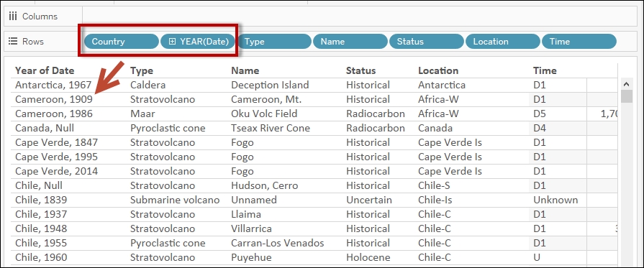This screenshot has height=268, width=644.
Task: Select the Time pill in Rows
Action: [x=579, y=42]
